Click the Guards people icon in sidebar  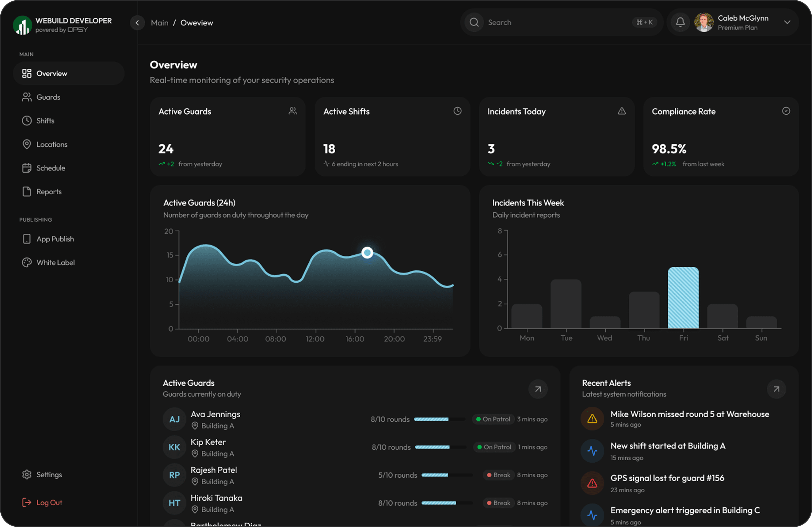pos(27,97)
